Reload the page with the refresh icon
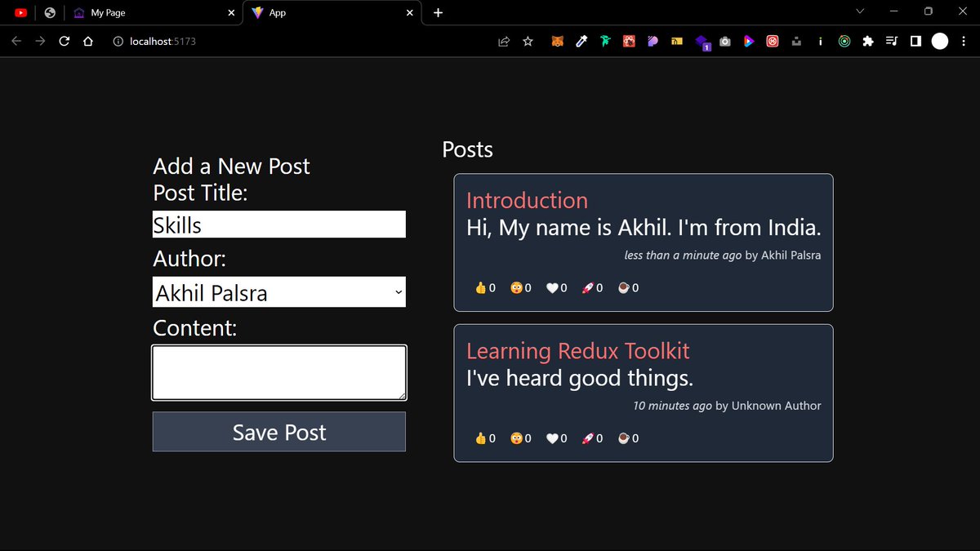 pyautogui.click(x=64, y=41)
